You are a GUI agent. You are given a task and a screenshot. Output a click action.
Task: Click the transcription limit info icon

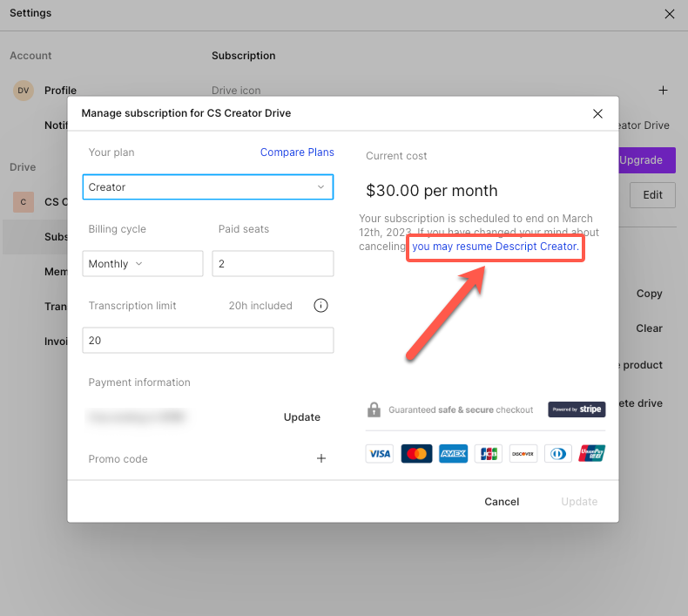tap(320, 305)
